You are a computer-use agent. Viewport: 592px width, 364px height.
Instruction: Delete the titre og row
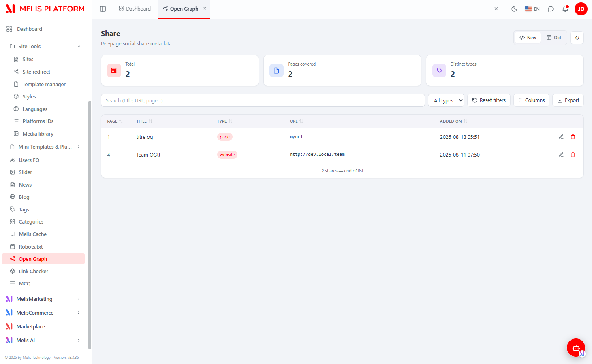coord(573,137)
